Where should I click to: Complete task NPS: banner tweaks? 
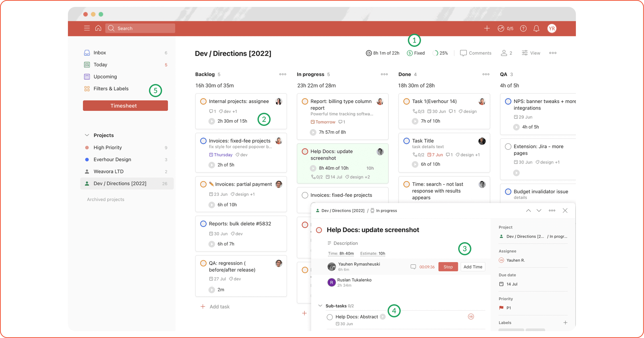tap(508, 101)
